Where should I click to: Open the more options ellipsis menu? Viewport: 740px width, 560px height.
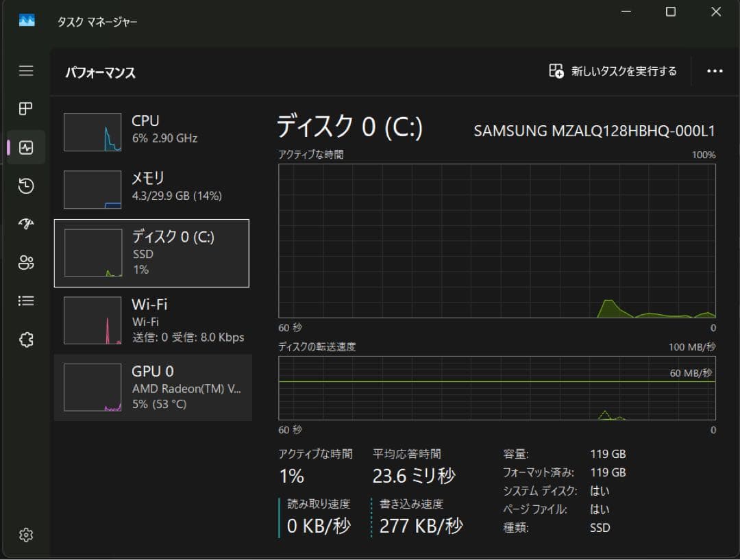715,71
